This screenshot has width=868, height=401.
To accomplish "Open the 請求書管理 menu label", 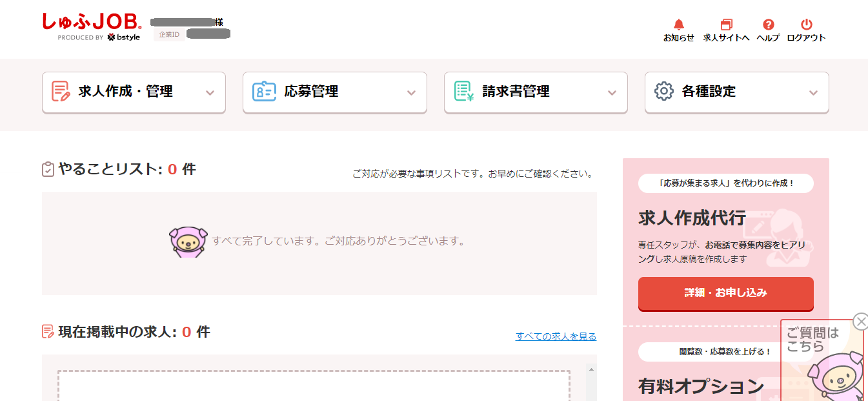I will coord(516,92).
